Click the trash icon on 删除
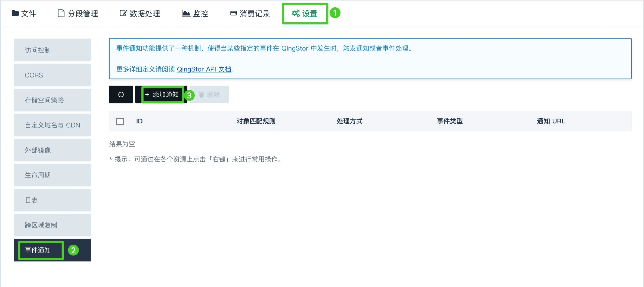 click(x=202, y=94)
